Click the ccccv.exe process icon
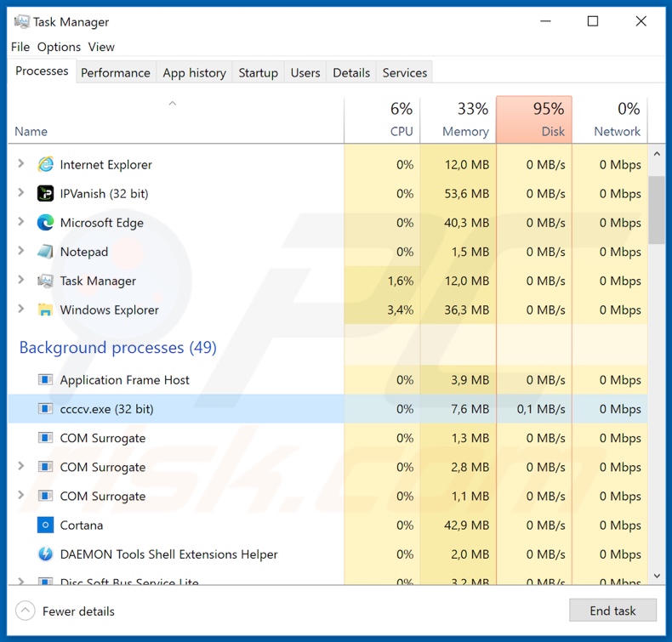Viewport: 672px width, 642px height. [x=45, y=409]
